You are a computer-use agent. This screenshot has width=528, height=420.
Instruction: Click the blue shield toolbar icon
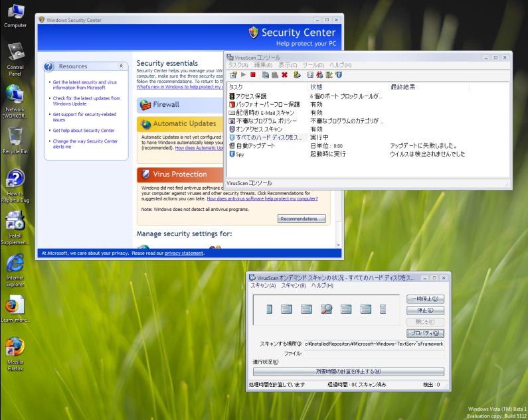click(x=339, y=75)
